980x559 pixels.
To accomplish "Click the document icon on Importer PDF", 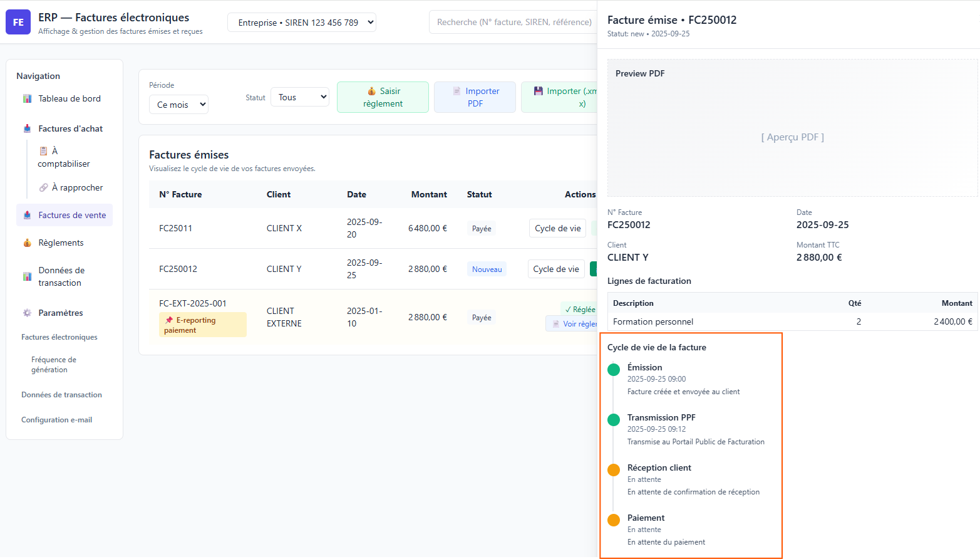I will (x=457, y=91).
